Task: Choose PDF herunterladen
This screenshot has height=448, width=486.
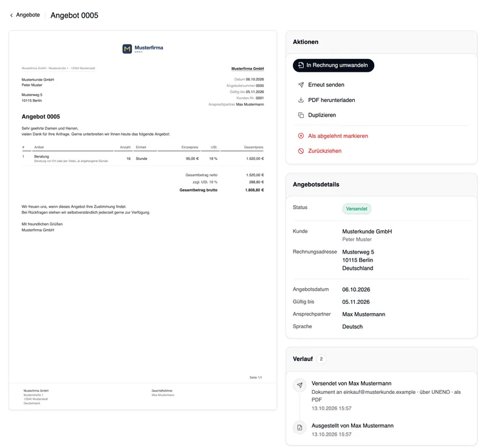Action: (x=331, y=100)
